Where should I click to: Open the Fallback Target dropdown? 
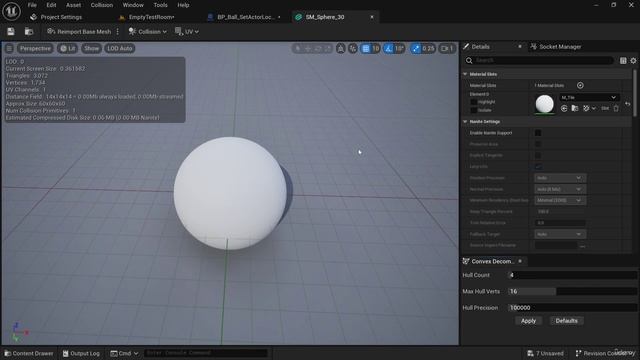(560, 234)
